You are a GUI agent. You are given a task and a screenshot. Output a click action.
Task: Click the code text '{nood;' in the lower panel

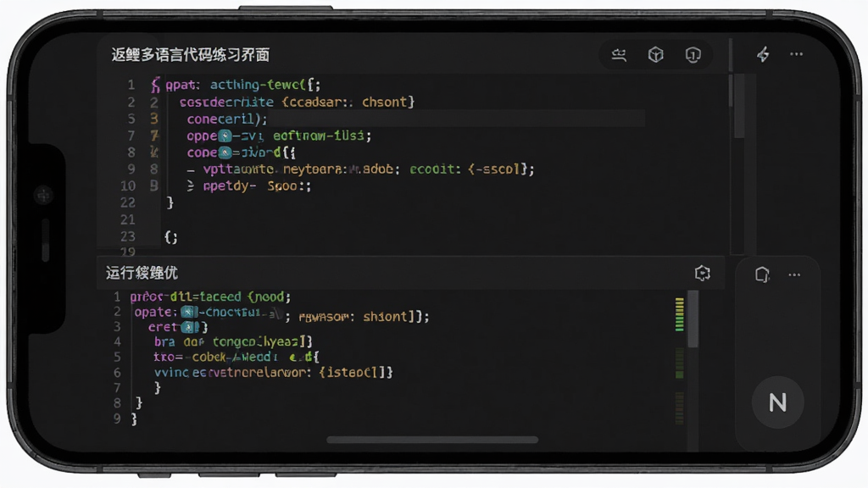point(269,297)
